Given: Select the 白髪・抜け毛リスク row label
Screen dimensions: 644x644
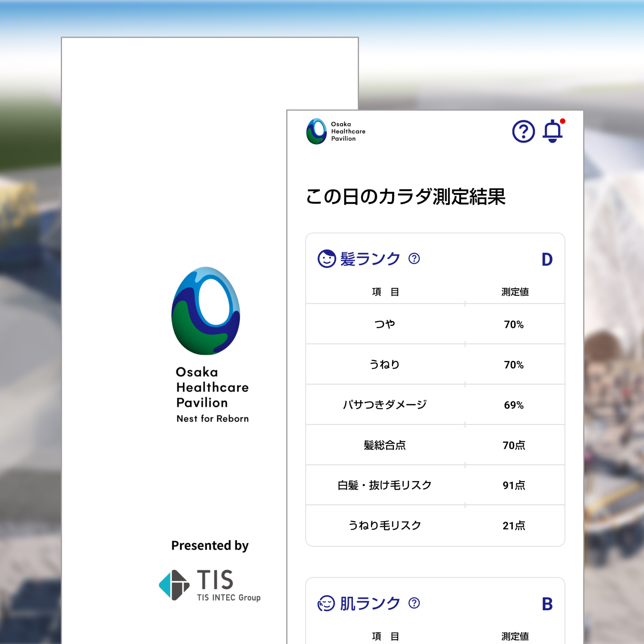Looking at the screenshot, I should [385, 485].
